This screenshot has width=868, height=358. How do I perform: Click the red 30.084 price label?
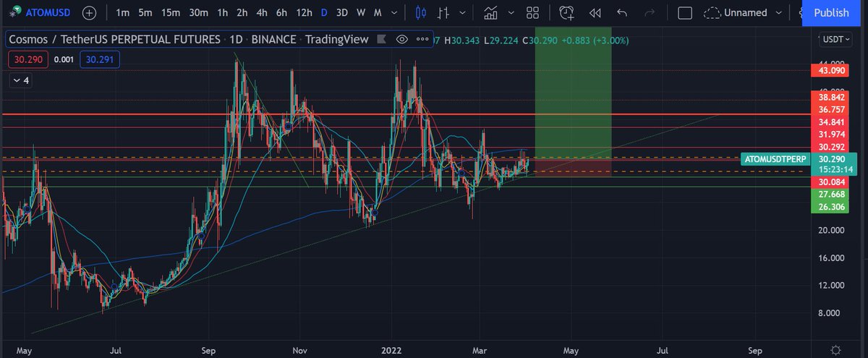pos(832,182)
